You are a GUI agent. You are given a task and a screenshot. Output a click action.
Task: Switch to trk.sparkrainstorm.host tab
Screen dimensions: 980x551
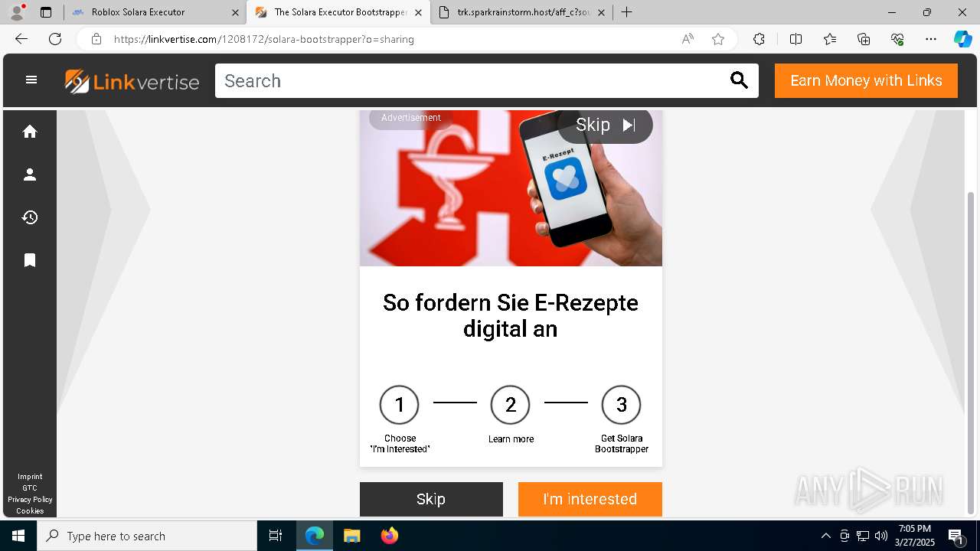[x=524, y=12]
